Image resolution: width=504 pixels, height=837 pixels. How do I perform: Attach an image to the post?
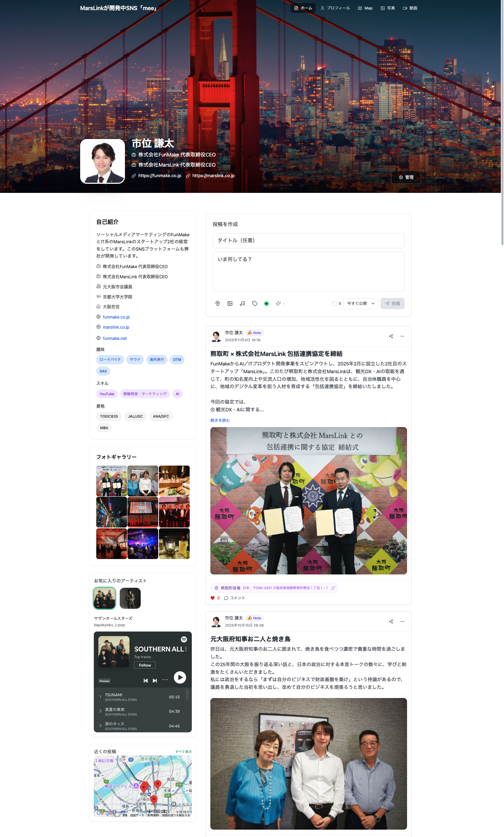pyautogui.click(x=230, y=304)
